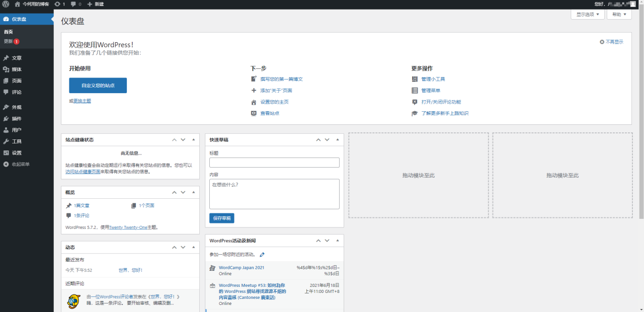644x312 pixels.
Task: Move 快速草稿 panel up
Action: (x=318, y=139)
